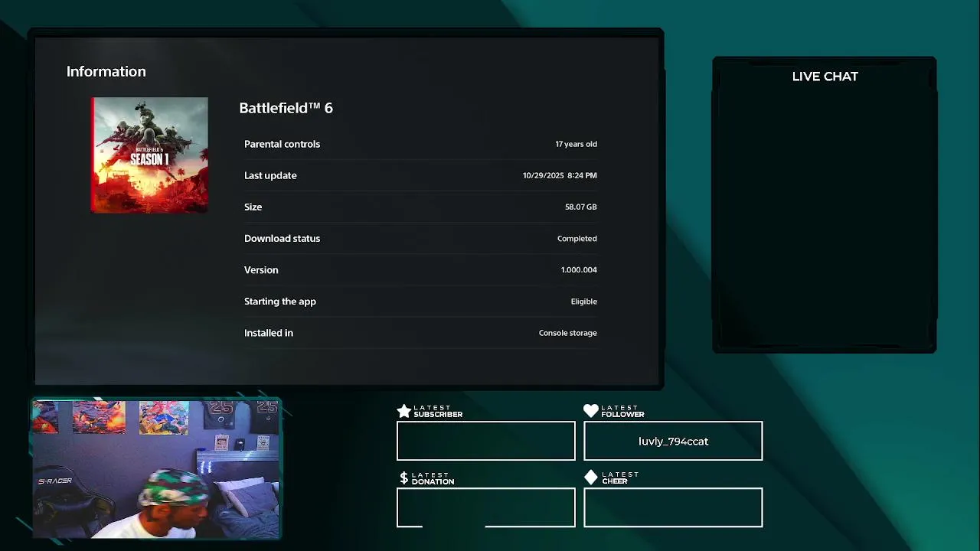Click the Latest Follower heart icon
Screen dimensions: 980x551
(x=590, y=411)
